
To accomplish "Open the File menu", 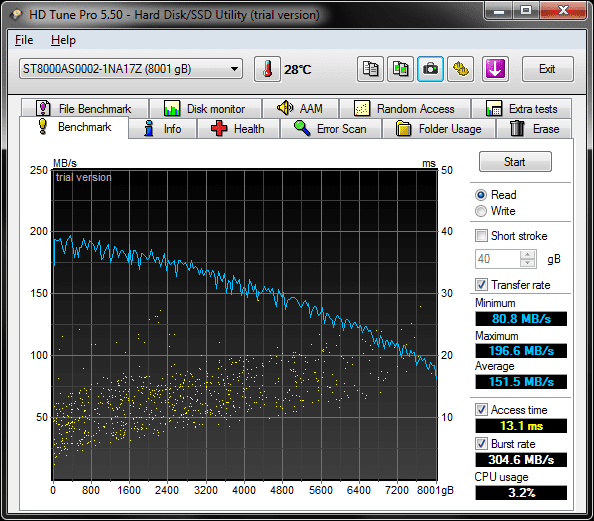I will point(24,40).
